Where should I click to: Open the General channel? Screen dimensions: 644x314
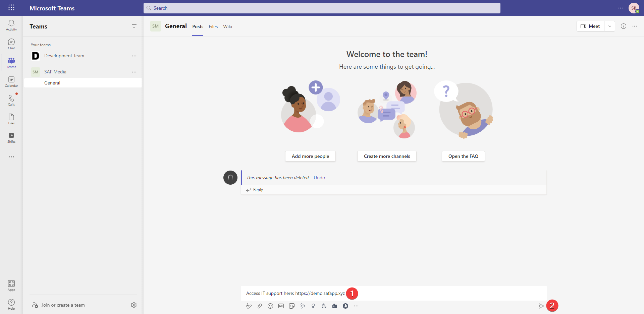point(83,83)
